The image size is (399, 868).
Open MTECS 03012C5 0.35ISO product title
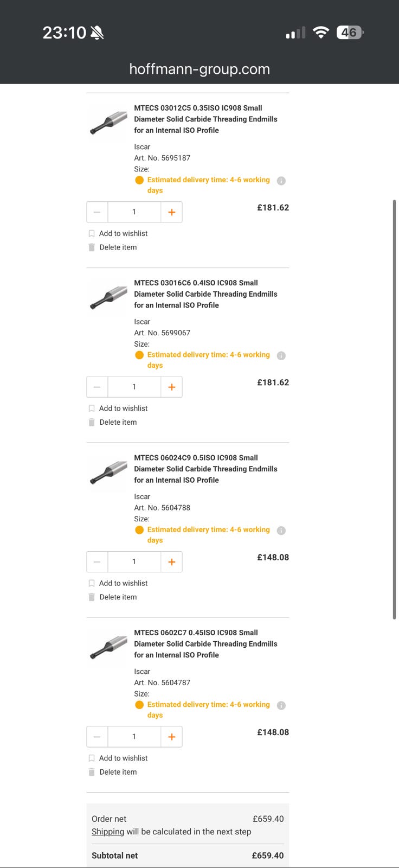point(205,119)
